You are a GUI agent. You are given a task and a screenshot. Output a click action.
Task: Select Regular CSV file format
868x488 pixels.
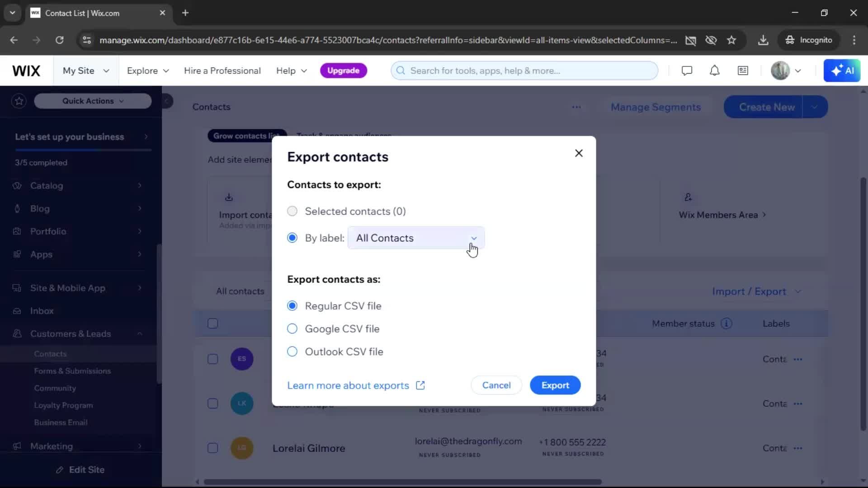(292, 306)
